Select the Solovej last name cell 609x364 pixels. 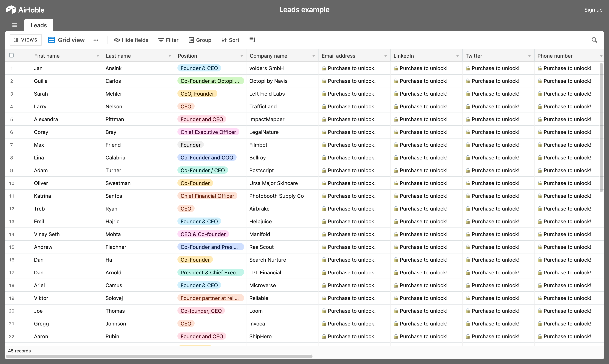[x=139, y=298]
